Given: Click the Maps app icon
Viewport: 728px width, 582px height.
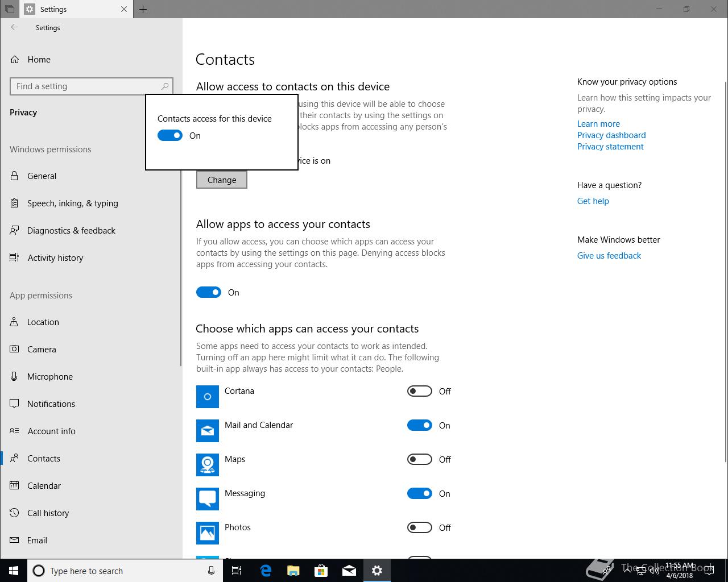Looking at the screenshot, I should (x=208, y=465).
